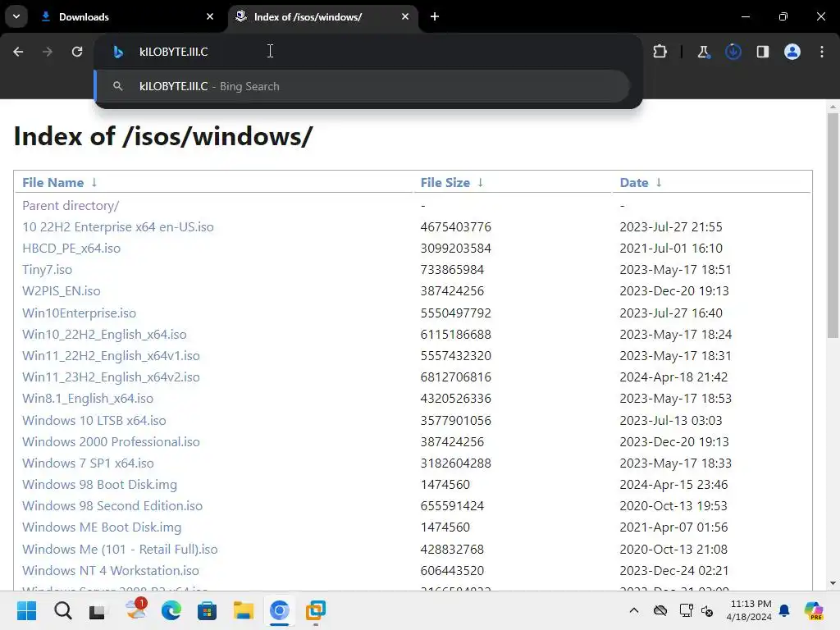Download Windows 7 SP1 x64.iso
This screenshot has width=840, height=630.
pos(88,463)
